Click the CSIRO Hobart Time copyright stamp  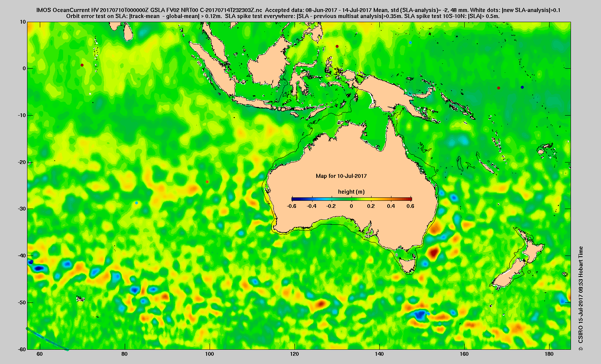tap(581, 298)
